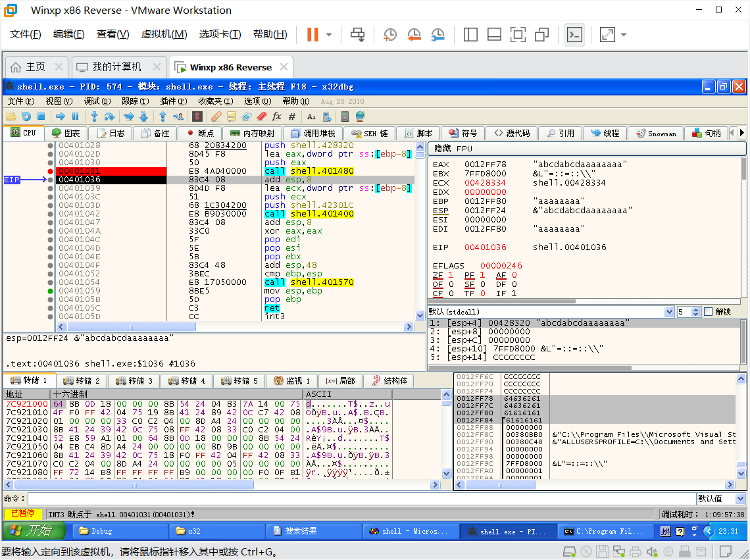Click the 命令 command input field

point(362,498)
